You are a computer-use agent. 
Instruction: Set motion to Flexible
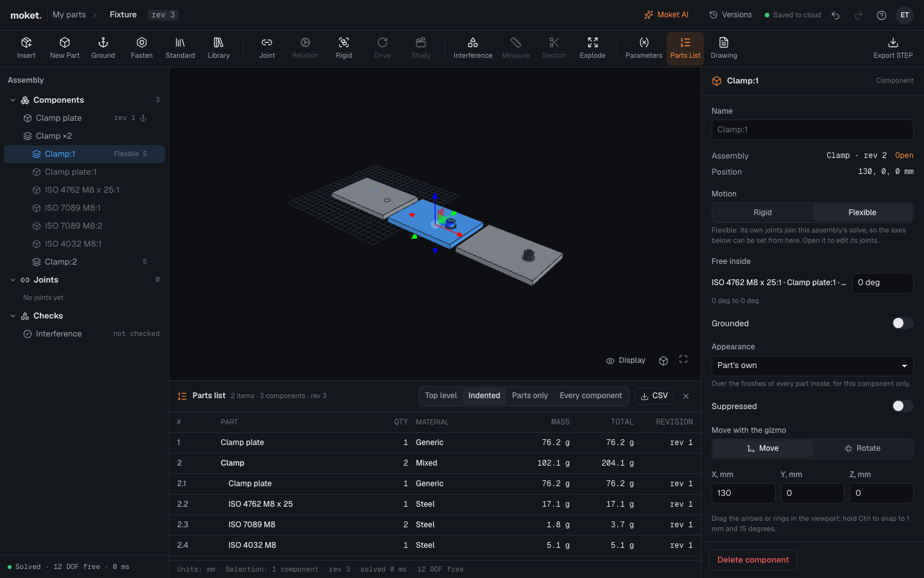tap(862, 213)
